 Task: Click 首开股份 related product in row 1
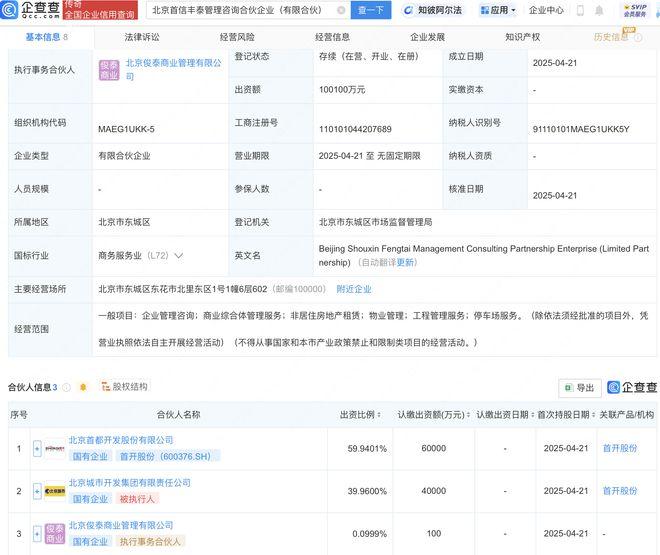[x=620, y=449]
